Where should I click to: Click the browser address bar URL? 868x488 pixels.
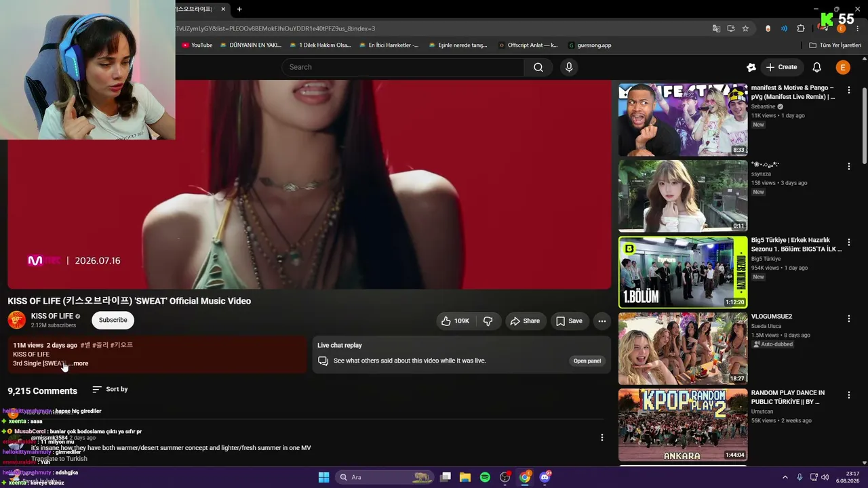coord(275,28)
